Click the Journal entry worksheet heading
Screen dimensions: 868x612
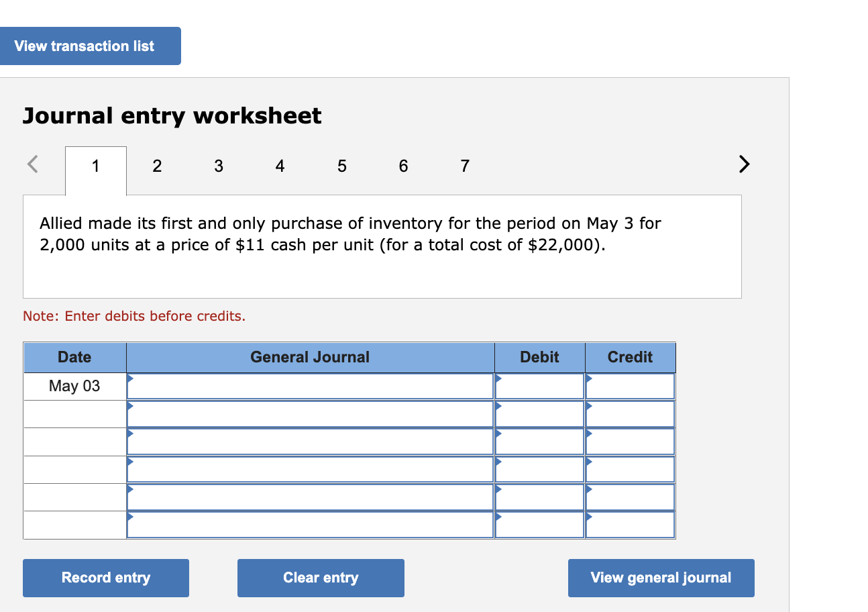click(172, 116)
